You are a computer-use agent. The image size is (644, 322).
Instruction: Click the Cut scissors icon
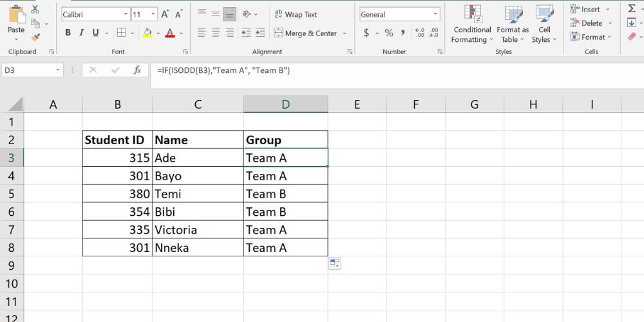click(35, 10)
